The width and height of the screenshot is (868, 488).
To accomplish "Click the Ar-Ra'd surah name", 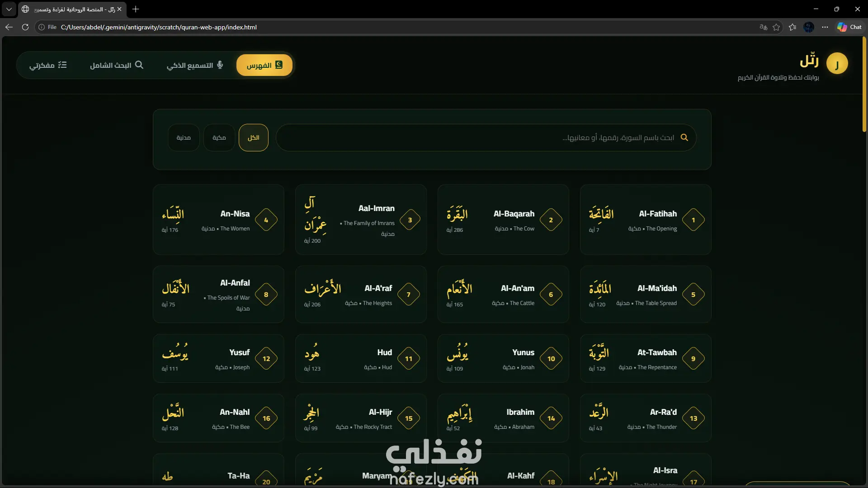I will 663,412.
